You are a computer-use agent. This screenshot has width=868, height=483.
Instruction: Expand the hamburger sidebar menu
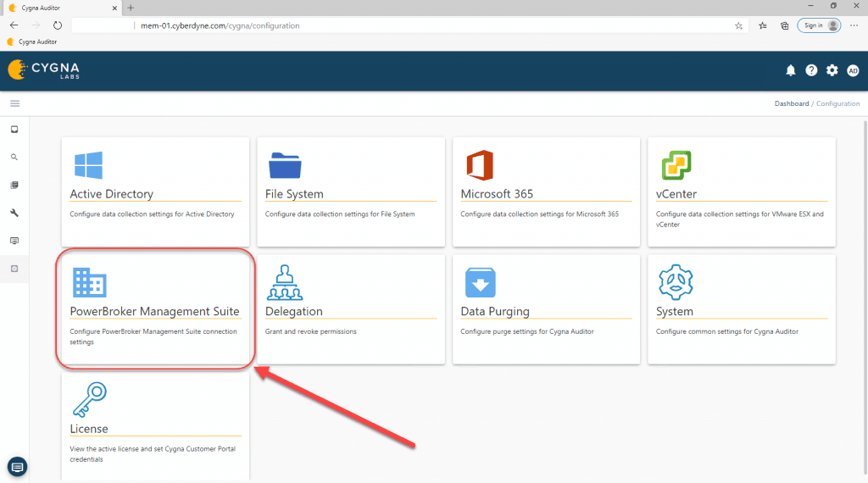[x=14, y=103]
